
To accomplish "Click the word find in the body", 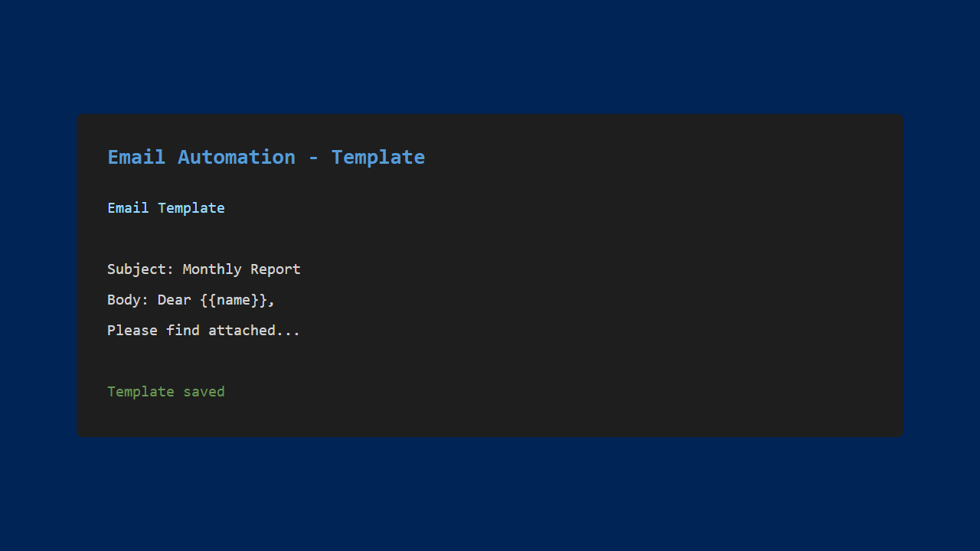I will [x=183, y=331].
